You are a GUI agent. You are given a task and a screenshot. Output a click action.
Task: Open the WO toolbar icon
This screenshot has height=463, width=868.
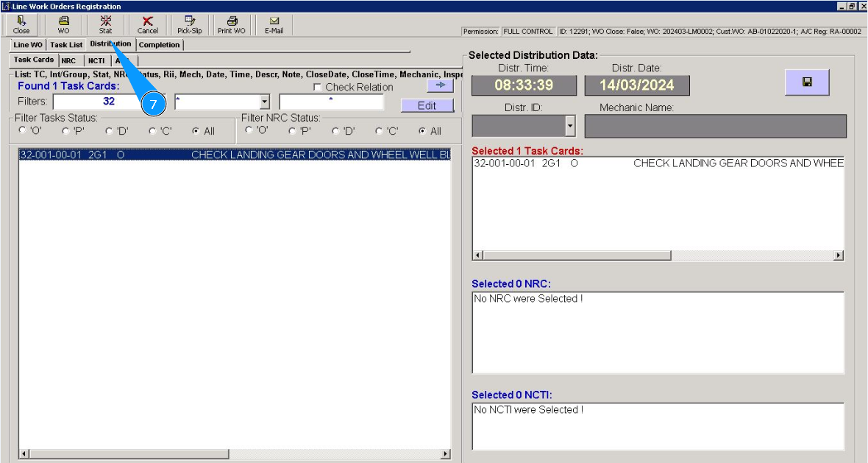click(64, 25)
